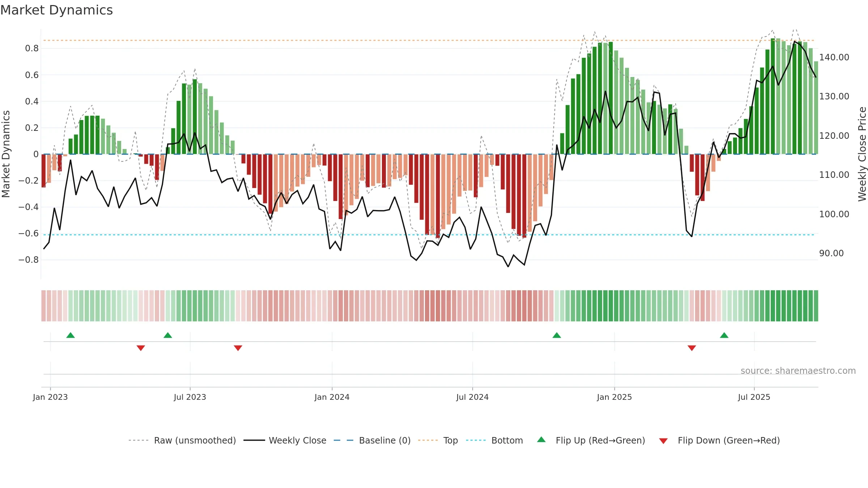Click the Jan 2023 axis label

(50, 397)
